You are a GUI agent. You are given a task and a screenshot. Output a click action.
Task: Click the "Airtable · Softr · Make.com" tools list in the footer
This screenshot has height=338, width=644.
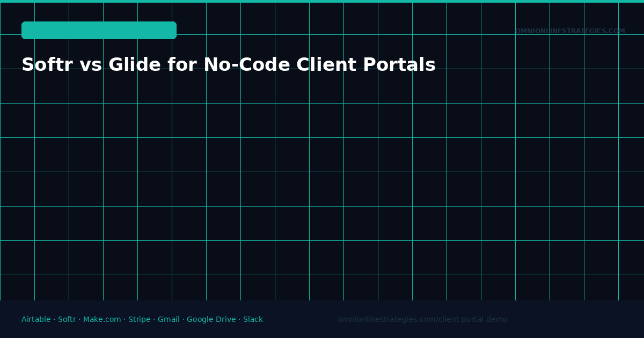point(142,320)
